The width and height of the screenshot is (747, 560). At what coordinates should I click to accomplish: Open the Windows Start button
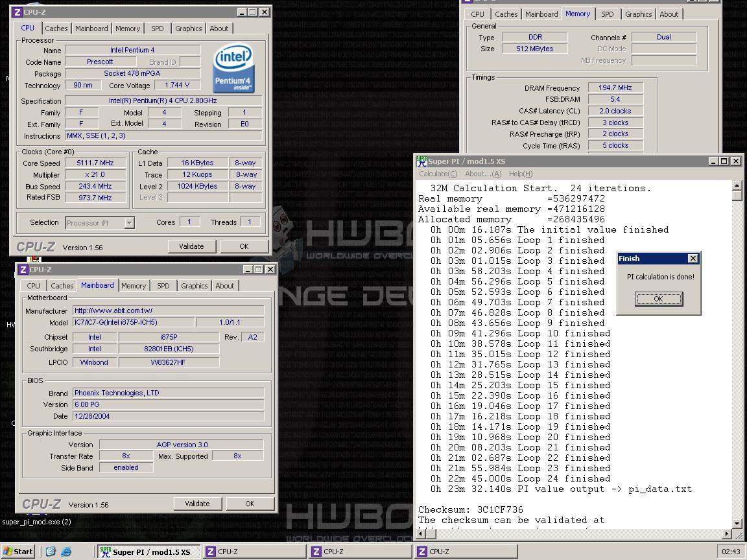pyautogui.click(x=18, y=552)
